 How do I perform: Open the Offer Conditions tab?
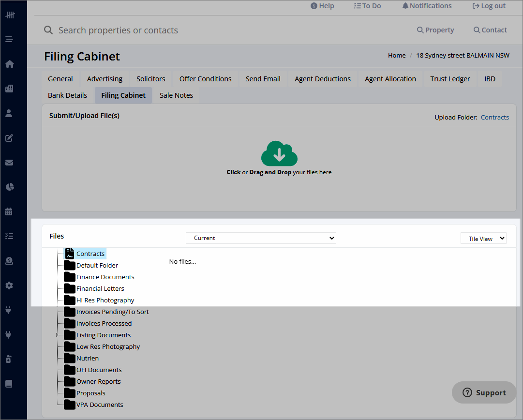click(206, 79)
